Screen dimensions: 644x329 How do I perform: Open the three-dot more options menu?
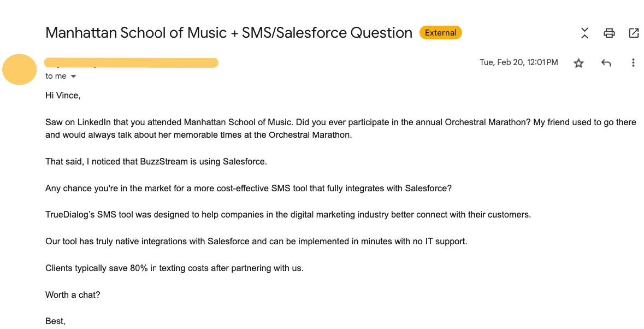pyautogui.click(x=633, y=63)
